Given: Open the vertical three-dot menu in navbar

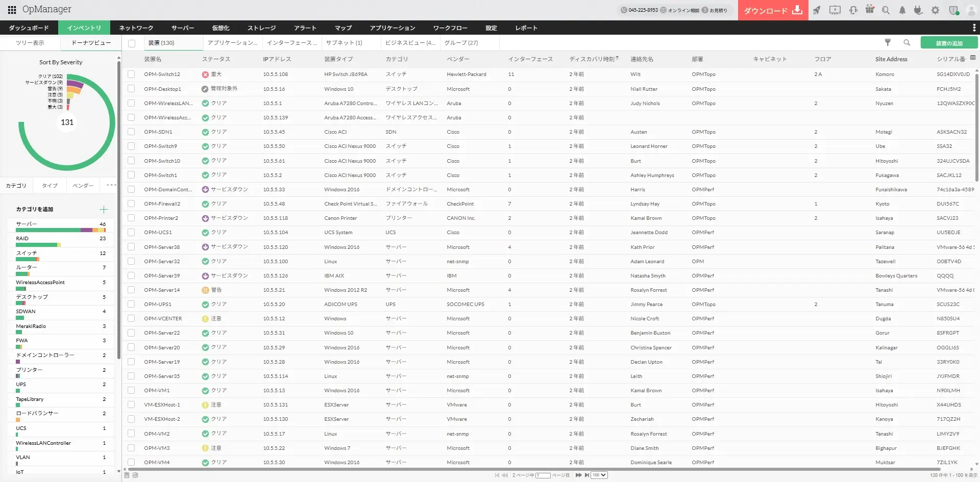Looking at the screenshot, I should pos(974,28).
